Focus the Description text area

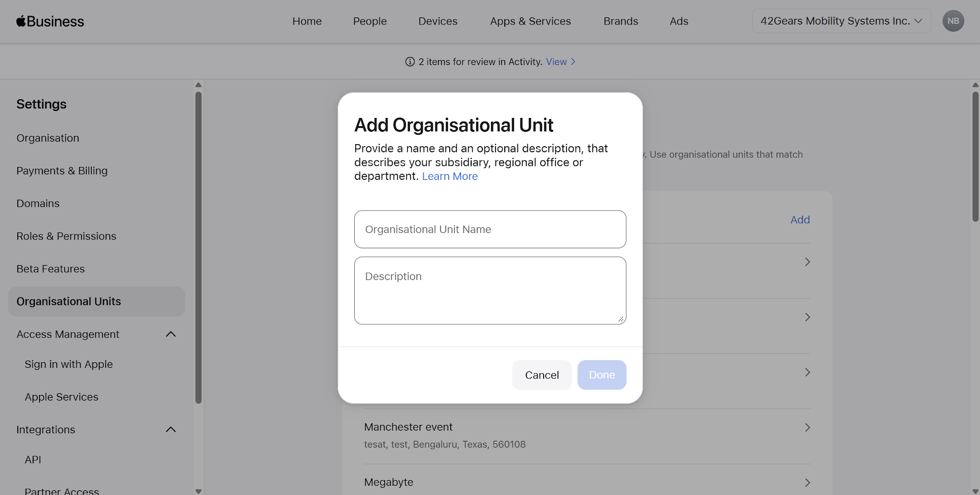(490, 291)
